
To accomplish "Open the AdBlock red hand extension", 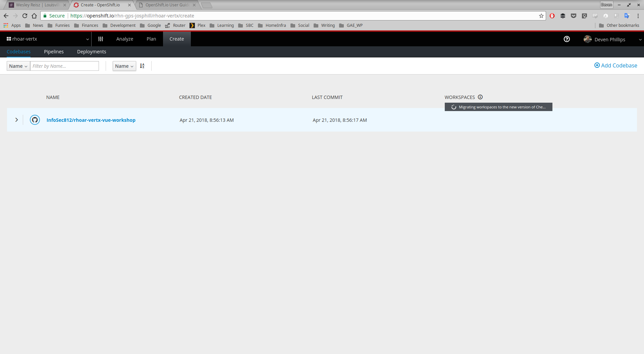I will (552, 16).
